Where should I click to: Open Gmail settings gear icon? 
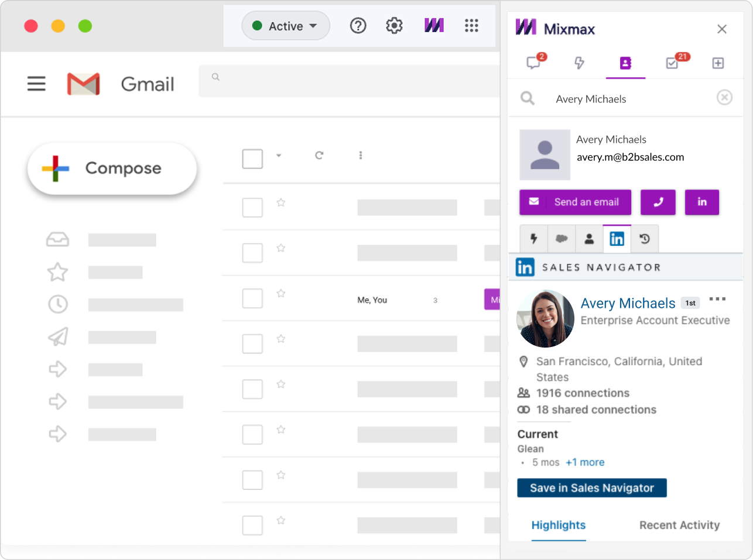(x=394, y=26)
